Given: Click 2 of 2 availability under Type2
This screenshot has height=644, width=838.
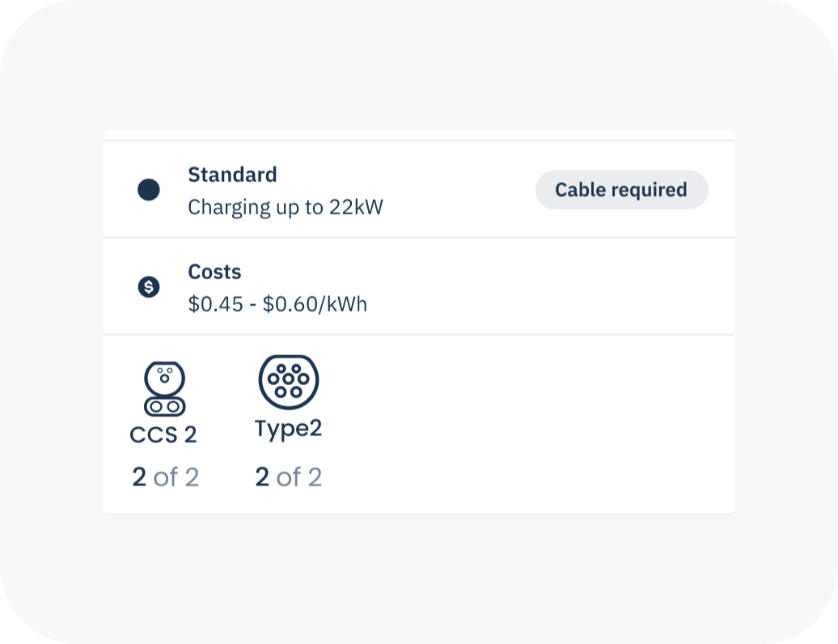Looking at the screenshot, I should click(x=288, y=477).
